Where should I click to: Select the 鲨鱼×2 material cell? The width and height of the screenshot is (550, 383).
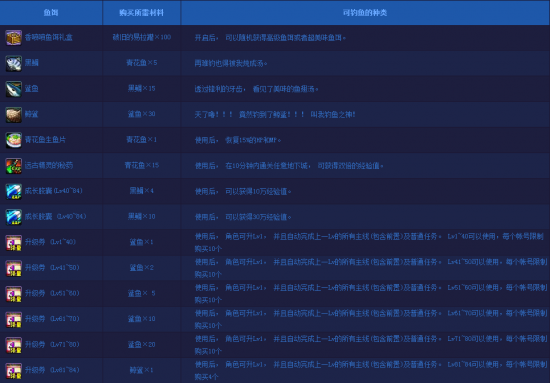point(142,268)
